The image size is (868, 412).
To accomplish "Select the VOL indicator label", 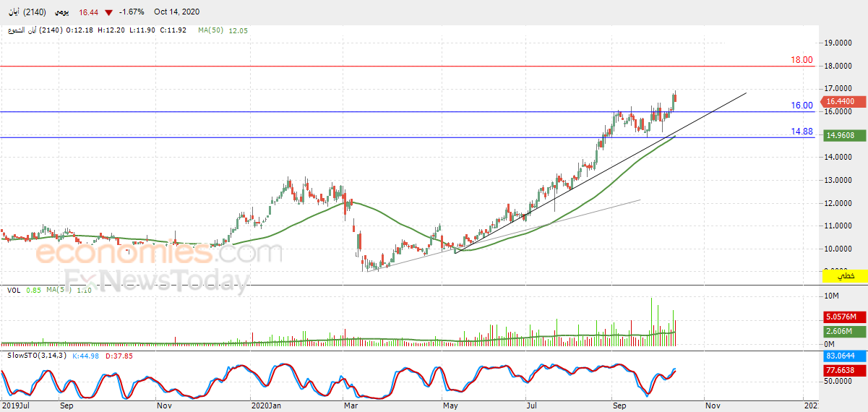I will (x=13, y=291).
